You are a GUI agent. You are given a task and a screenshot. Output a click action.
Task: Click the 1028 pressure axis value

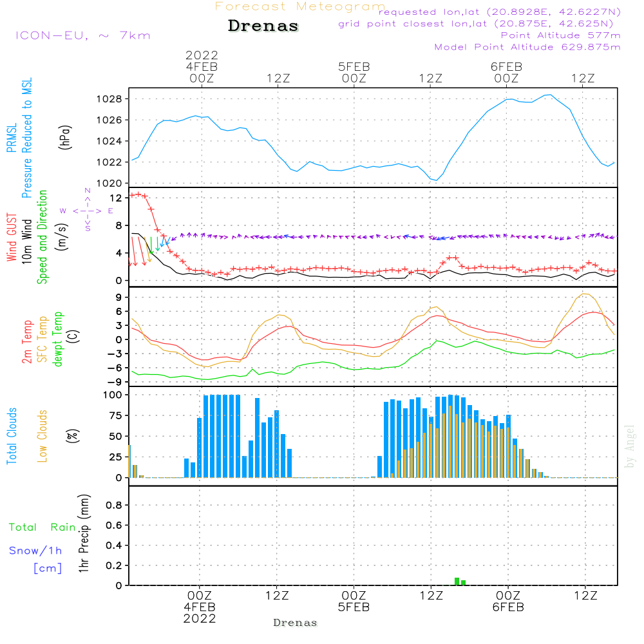click(109, 99)
